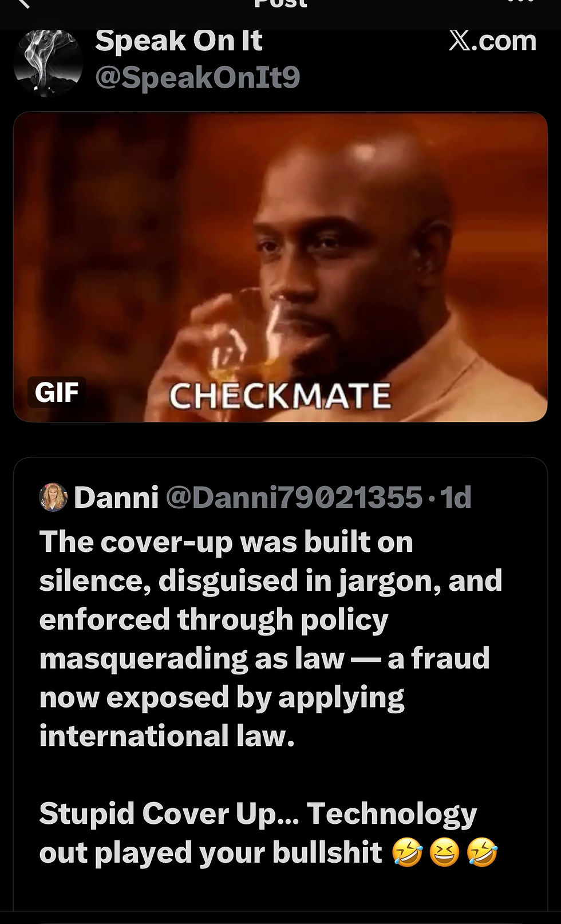561x924 pixels.
Task: Click the CHECKMATE caption on the GIF
Action: (x=280, y=396)
